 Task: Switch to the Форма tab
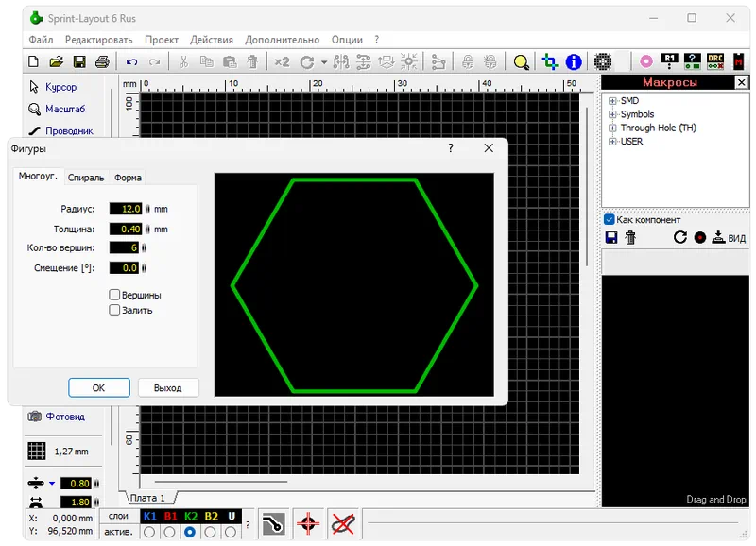pyautogui.click(x=128, y=178)
